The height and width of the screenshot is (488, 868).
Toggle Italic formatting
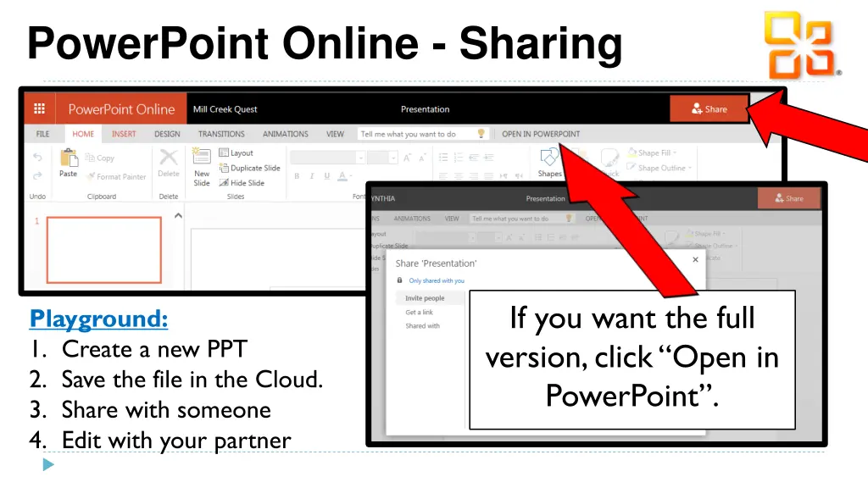coord(312,176)
